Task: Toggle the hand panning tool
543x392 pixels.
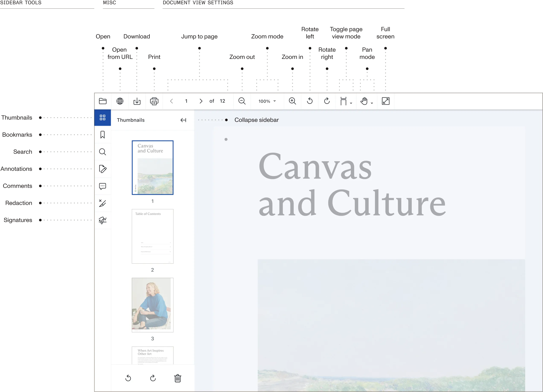Action: (364, 101)
